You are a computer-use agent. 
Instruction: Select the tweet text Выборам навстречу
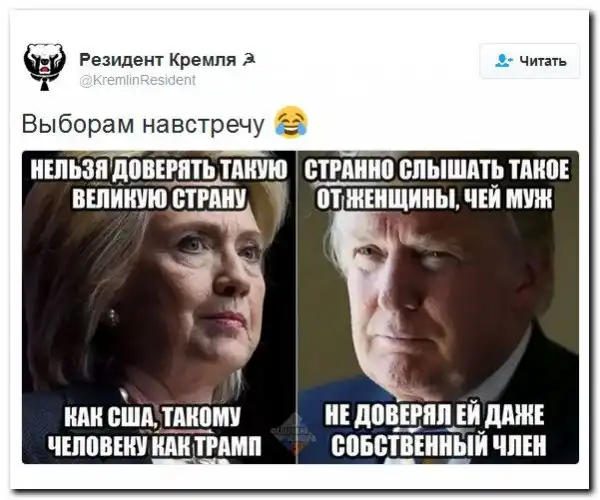point(143,124)
